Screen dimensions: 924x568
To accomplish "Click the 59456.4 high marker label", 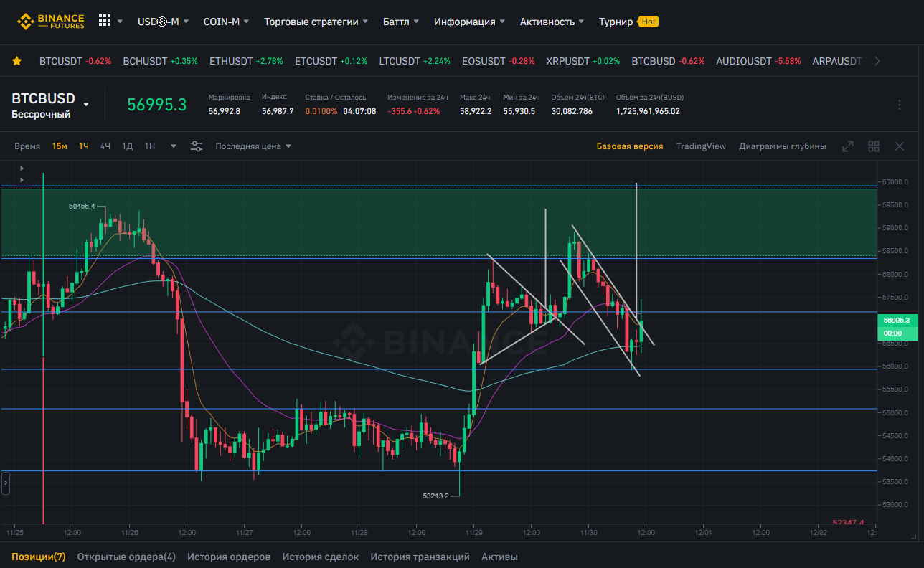I will click(82, 206).
